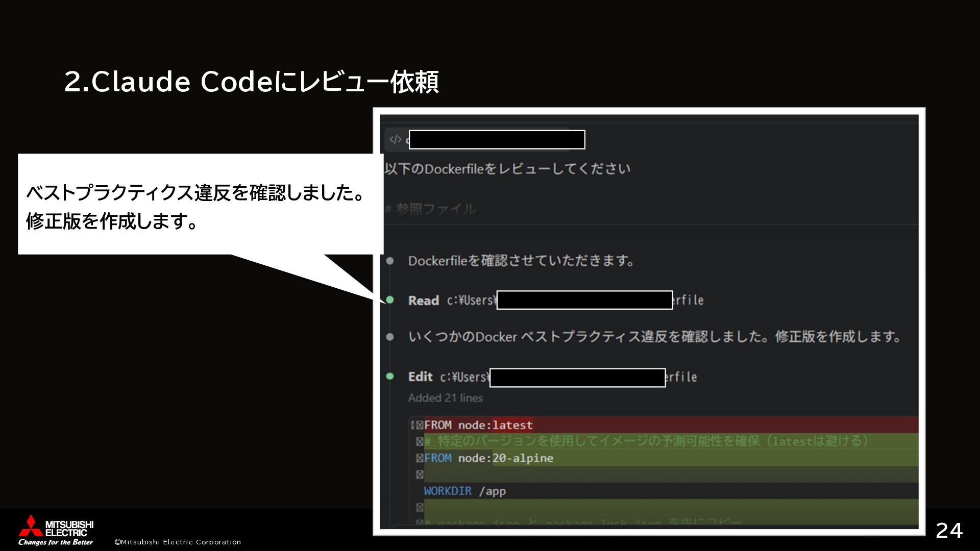Click the callout text 'ベストプラクティクス違反を確認しました。'
The width and height of the screenshot is (980, 551).
[x=195, y=193]
